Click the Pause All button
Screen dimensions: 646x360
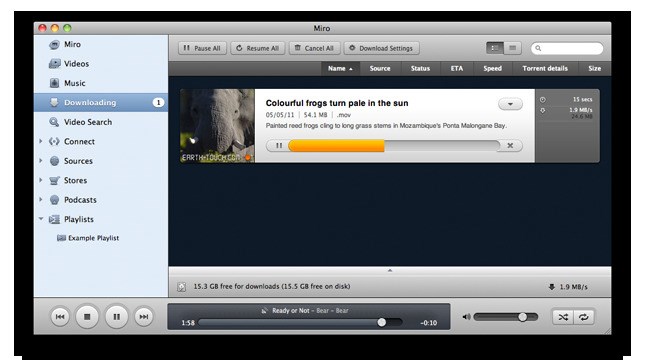pos(202,48)
